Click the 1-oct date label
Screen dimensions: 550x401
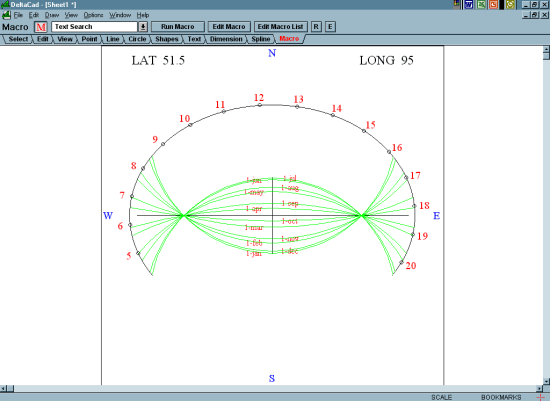coord(290,221)
